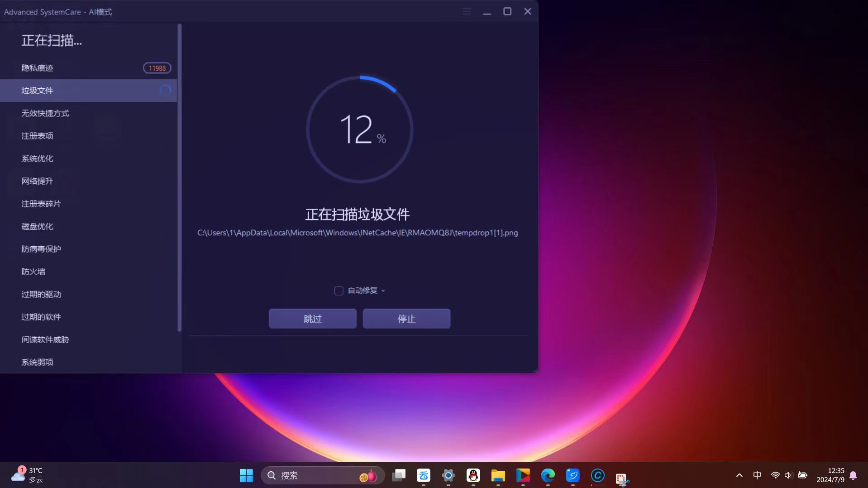Toggle the 中 input method indicator
This screenshot has height=488, width=868.
pyautogui.click(x=757, y=475)
